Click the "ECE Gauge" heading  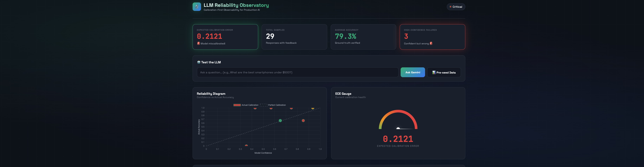coord(343,94)
